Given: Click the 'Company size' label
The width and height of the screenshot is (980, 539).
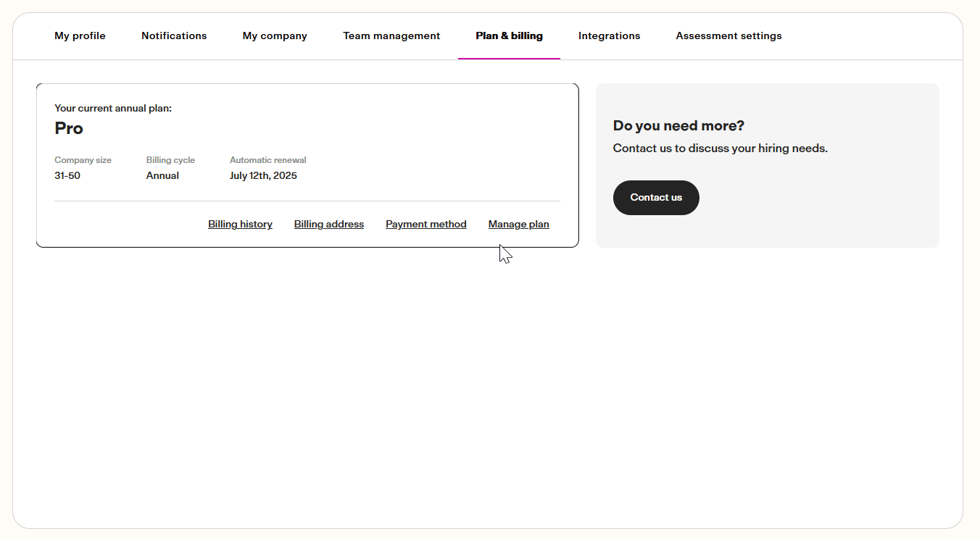Looking at the screenshot, I should point(83,160).
